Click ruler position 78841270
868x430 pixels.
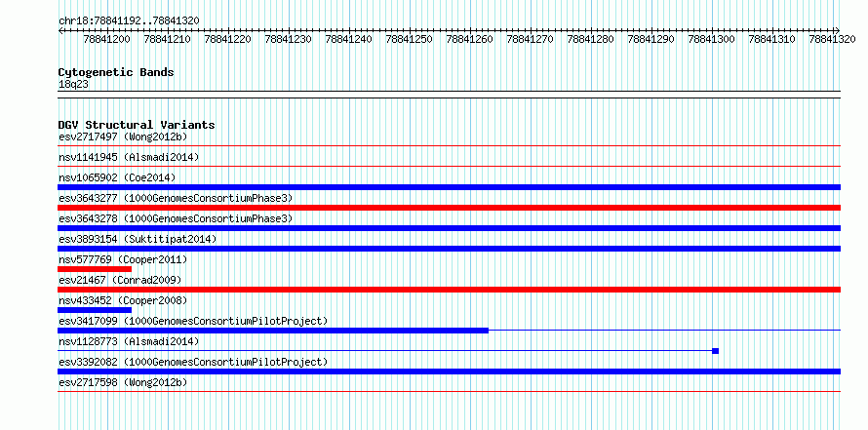530,39
